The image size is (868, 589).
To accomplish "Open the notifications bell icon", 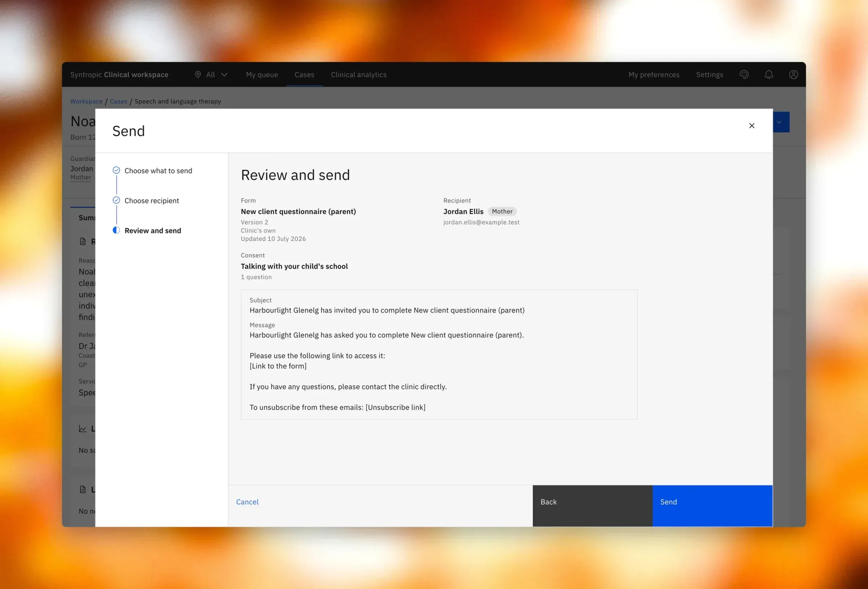I will click(x=769, y=75).
